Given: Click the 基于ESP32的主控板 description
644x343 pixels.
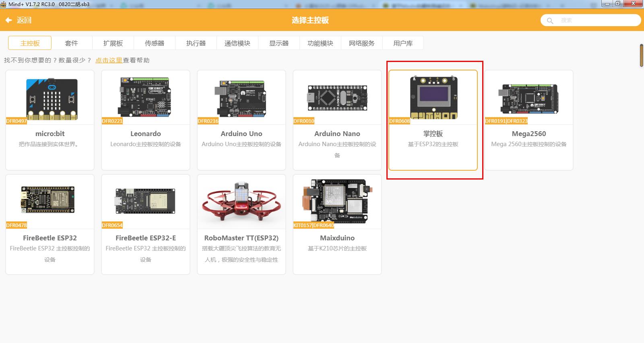Looking at the screenshot, I should click(433, 144).
